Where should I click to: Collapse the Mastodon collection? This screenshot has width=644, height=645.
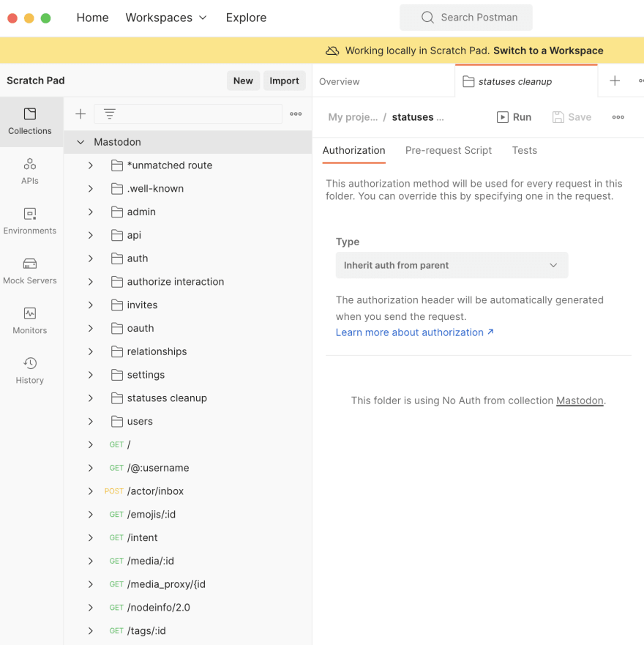click(x=80, y=142)
